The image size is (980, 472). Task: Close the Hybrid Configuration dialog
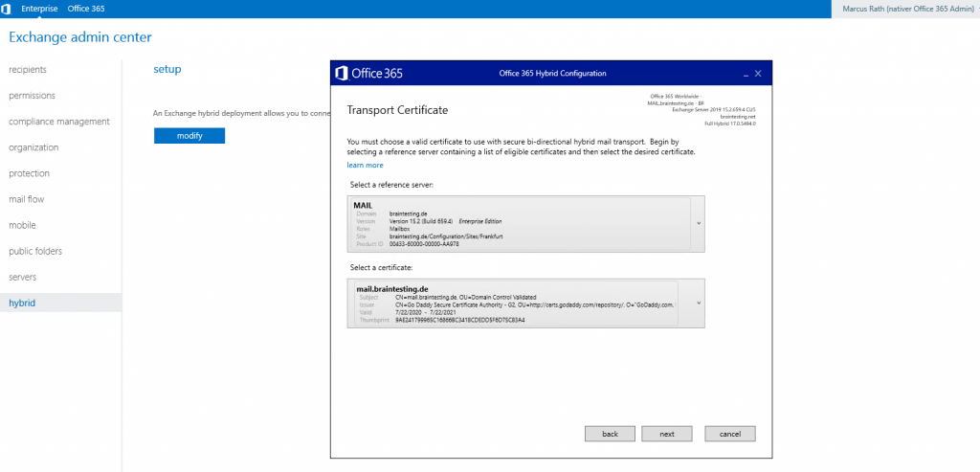pos(758,73)
